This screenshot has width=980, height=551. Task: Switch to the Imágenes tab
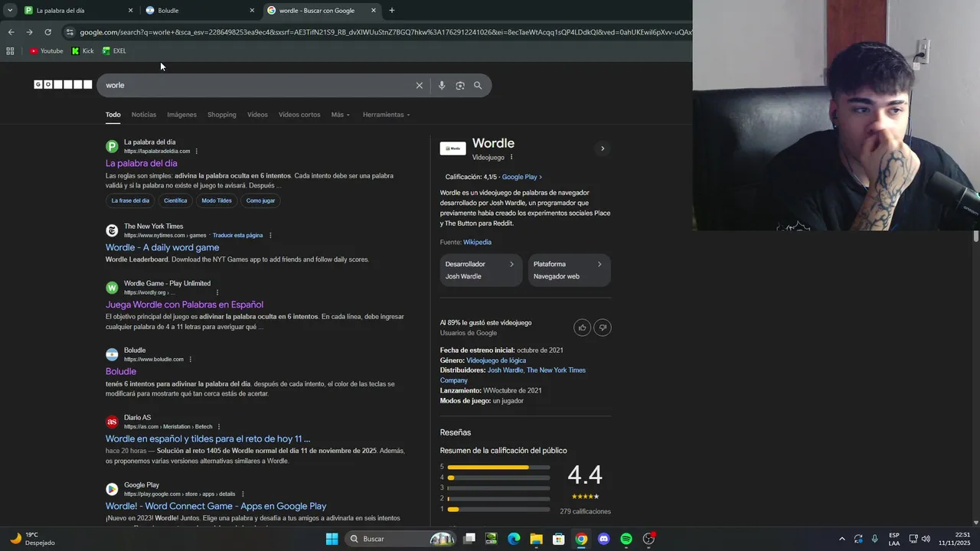click(182, 115)
